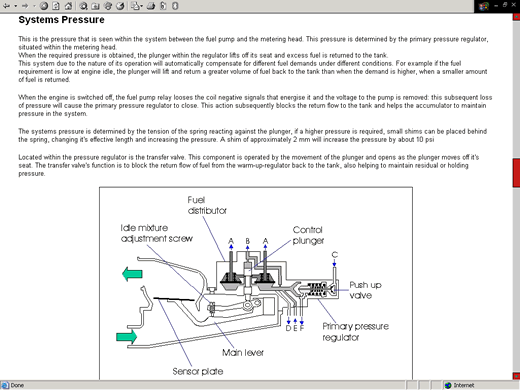The height and width of the screenshot is (390, 520).
Task: Open the History pane
Action: [120, 6]
